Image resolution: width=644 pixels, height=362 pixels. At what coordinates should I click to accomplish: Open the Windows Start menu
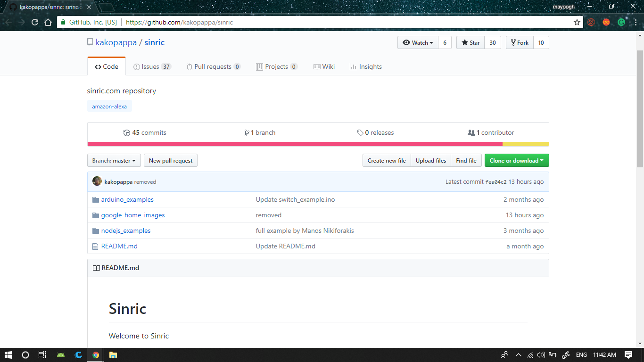pyautogui.click(x=8, y=355)
